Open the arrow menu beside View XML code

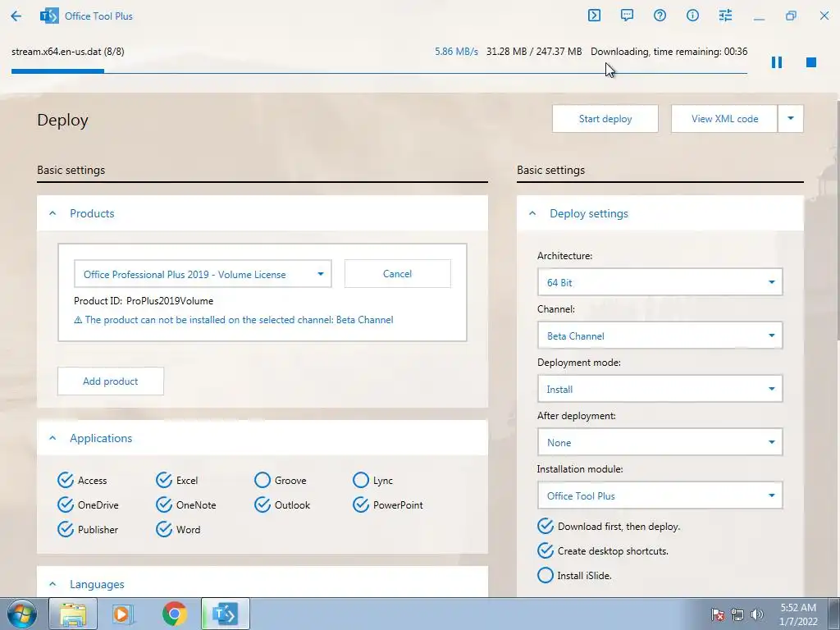[x=791, y=118]
